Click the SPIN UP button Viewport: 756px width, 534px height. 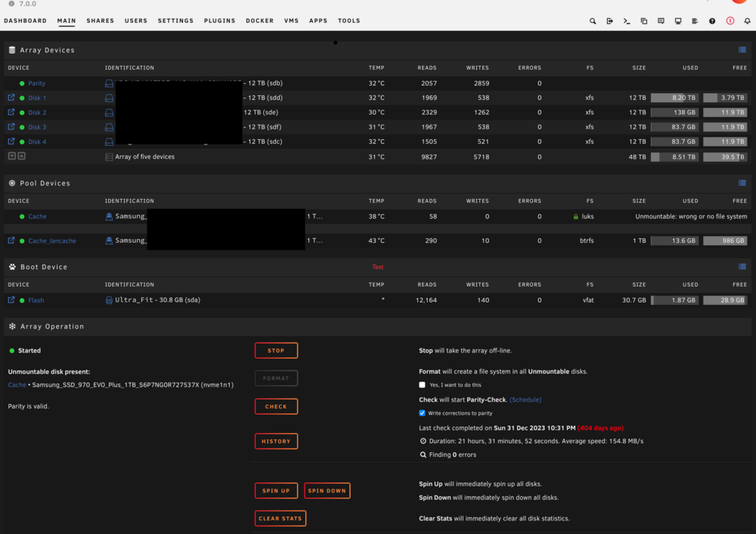276,491
